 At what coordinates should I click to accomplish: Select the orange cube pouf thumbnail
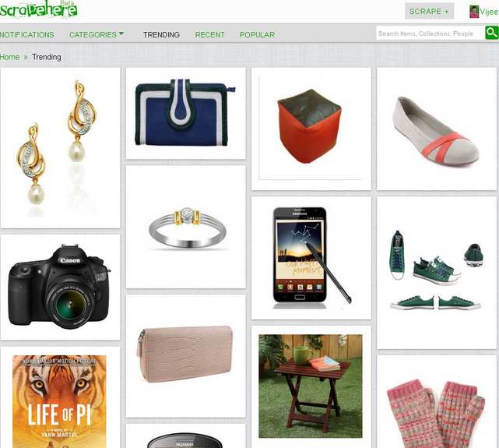311,129
